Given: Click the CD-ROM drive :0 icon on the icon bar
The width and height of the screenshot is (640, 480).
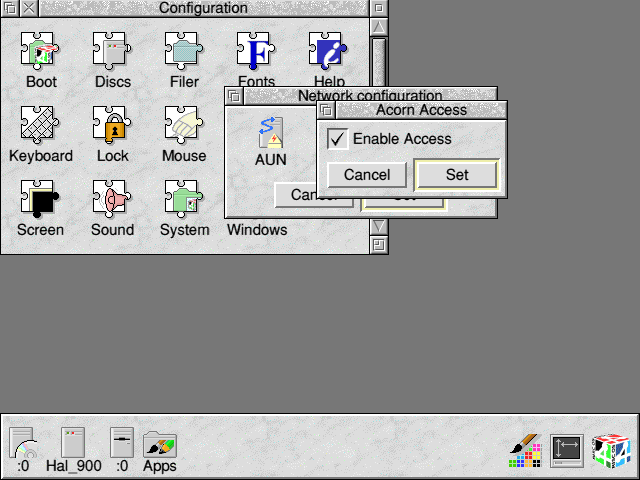Looking at the screenshot, I should pos(23,443).
